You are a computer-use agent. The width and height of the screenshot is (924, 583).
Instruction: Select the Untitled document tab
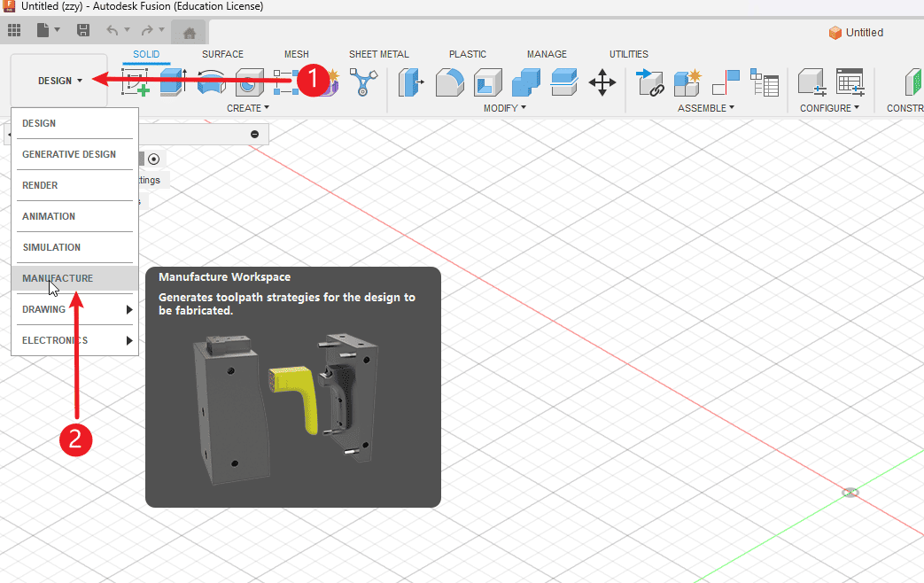pyautogui.click(x=856, y=33)
